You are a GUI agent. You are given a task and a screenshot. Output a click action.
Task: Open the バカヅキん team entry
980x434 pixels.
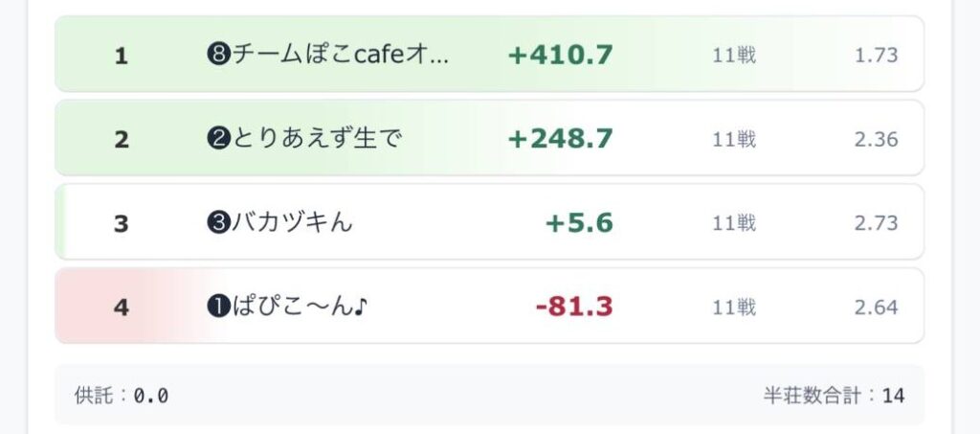[279, 222]
